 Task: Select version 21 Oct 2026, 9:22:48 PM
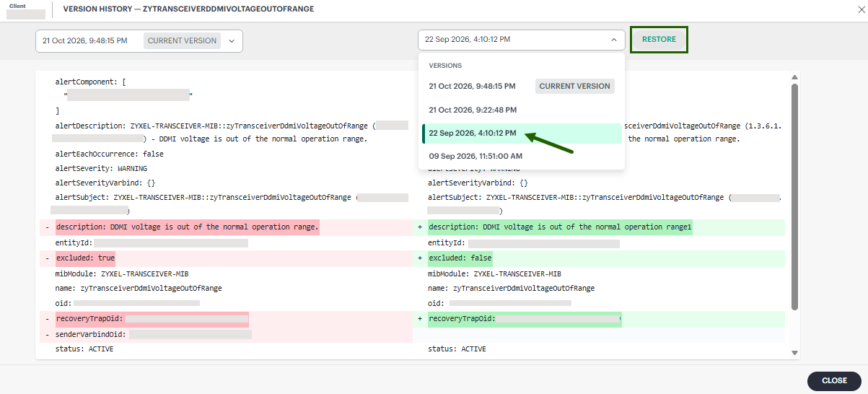[x=521, y=110]
